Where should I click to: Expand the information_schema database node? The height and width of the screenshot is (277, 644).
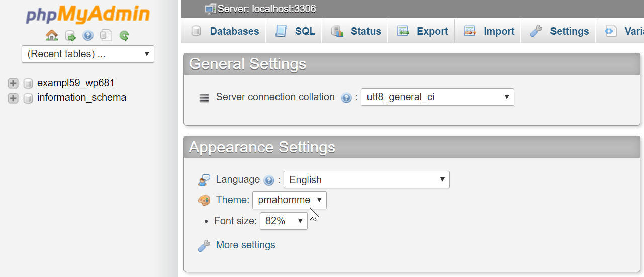coord(13,98)
